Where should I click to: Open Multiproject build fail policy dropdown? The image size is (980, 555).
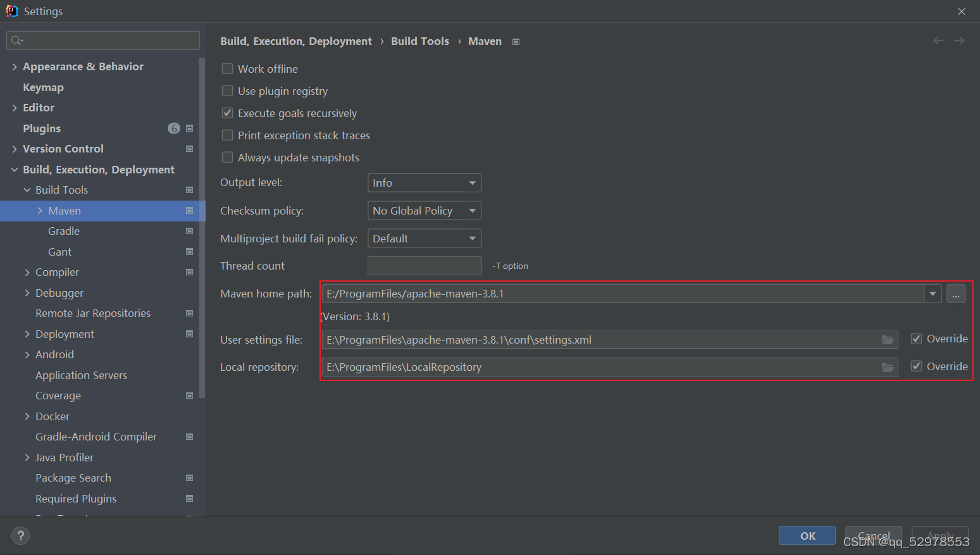pos(425,239)
